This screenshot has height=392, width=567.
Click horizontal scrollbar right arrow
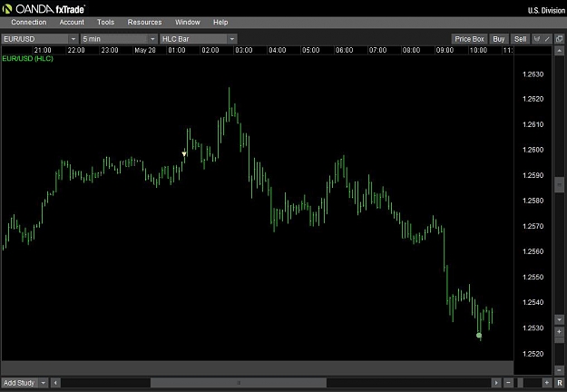(496, 383)
